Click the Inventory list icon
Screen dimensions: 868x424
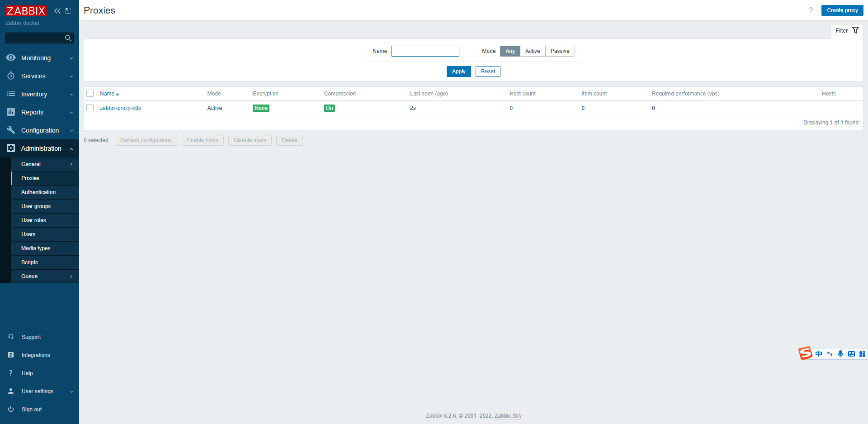[11, 94]
